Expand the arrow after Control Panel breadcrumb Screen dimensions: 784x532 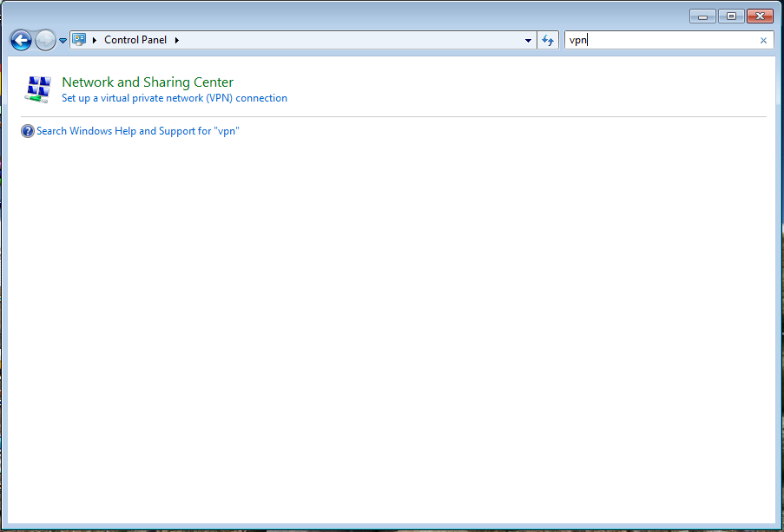176,40
